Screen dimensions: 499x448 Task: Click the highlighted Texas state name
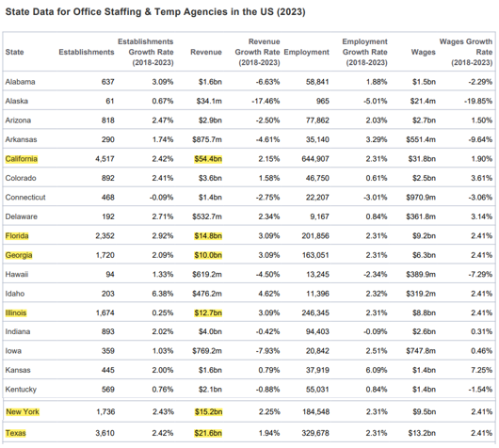click(16, 433)
